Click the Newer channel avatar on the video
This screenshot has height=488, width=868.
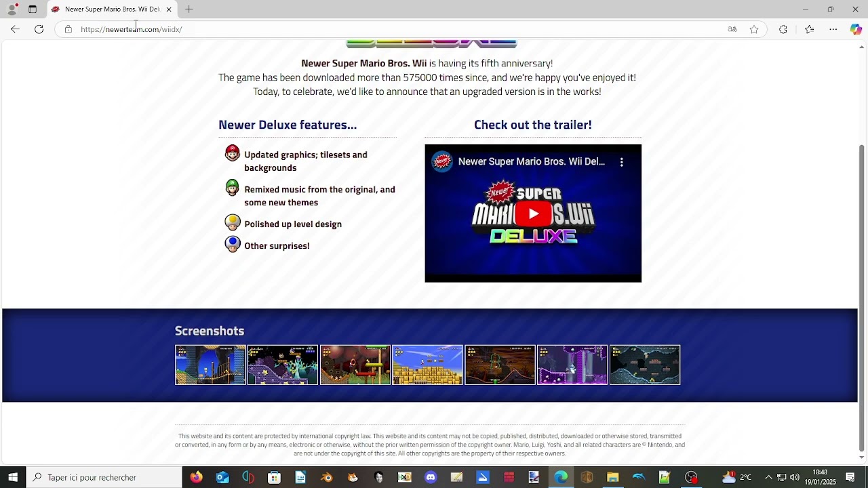(x=442, y=162)
